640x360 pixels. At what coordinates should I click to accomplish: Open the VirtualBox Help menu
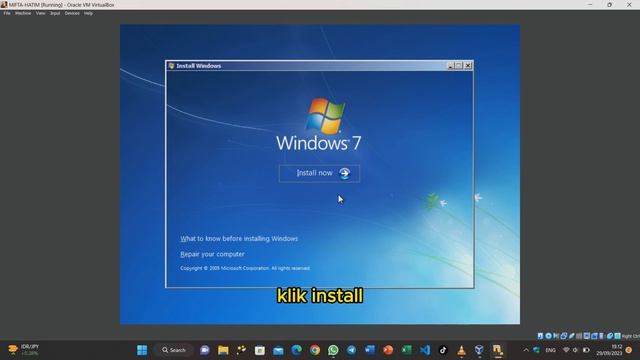point(88,13)
